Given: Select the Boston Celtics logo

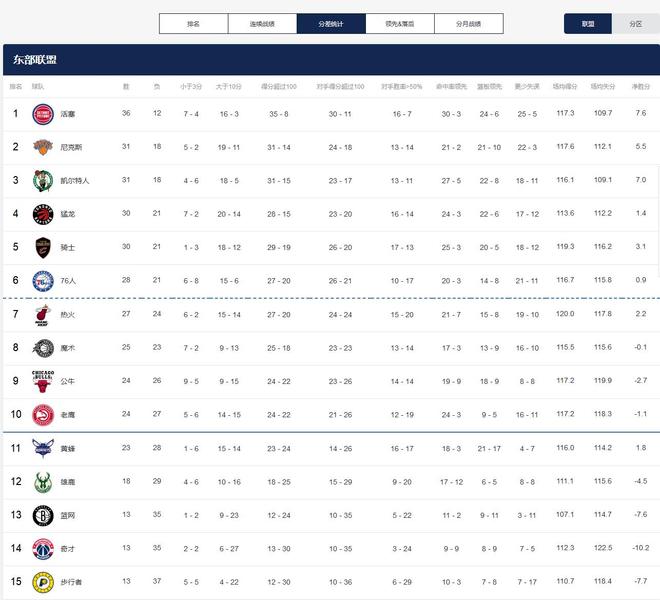Looking at the screenshot, I should pyautogui.click(x=42, y=180).
